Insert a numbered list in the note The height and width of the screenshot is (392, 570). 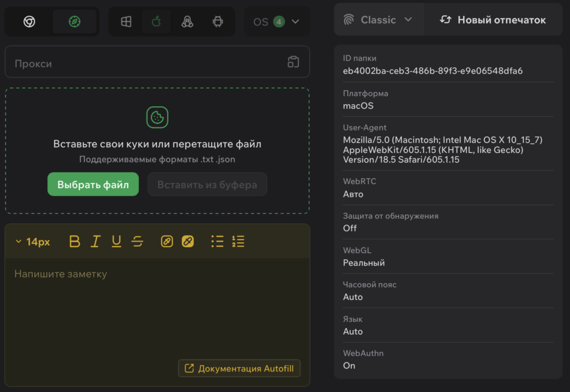click(x=238, y=241)
